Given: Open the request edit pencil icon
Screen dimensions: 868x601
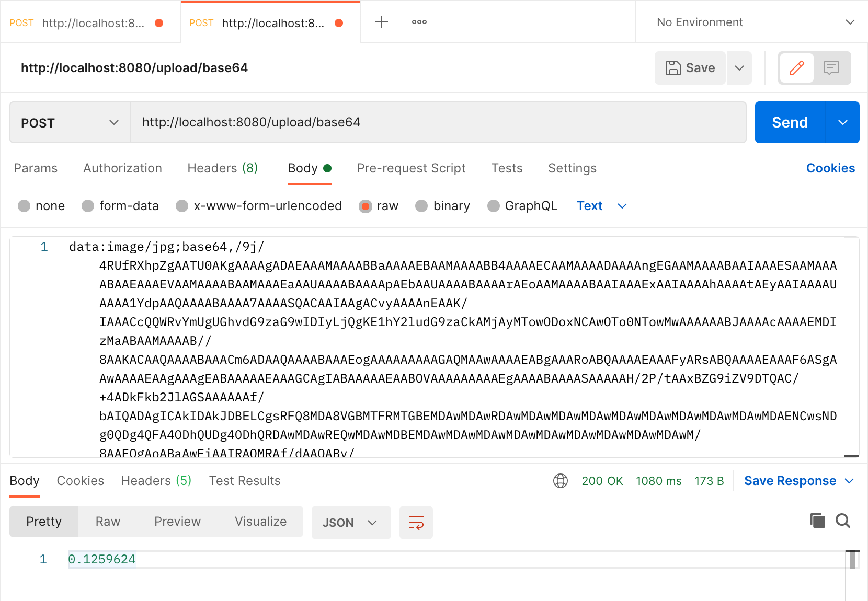Looking at the screenshot, I should (796, 67).
